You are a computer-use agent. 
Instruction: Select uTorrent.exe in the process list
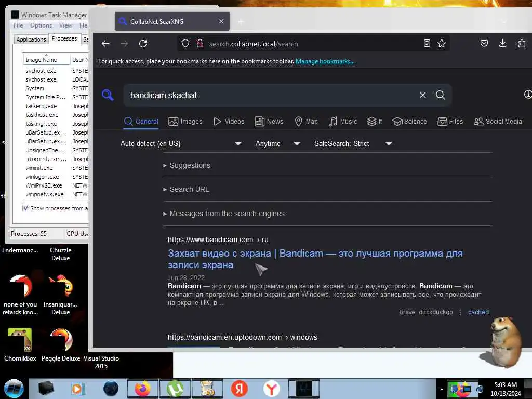pyautogui.click(x=46, y=159)
